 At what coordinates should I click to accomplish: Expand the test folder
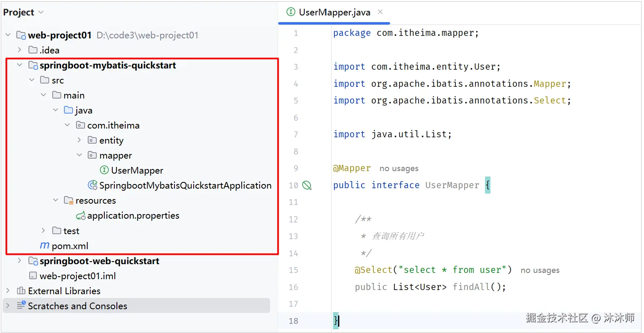[x=43, y=231]
